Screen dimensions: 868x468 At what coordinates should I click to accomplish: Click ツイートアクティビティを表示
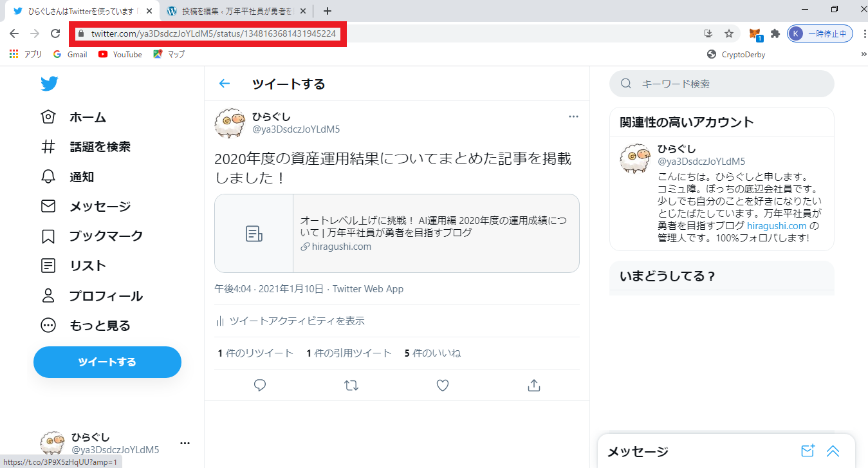tap(290, 321)
